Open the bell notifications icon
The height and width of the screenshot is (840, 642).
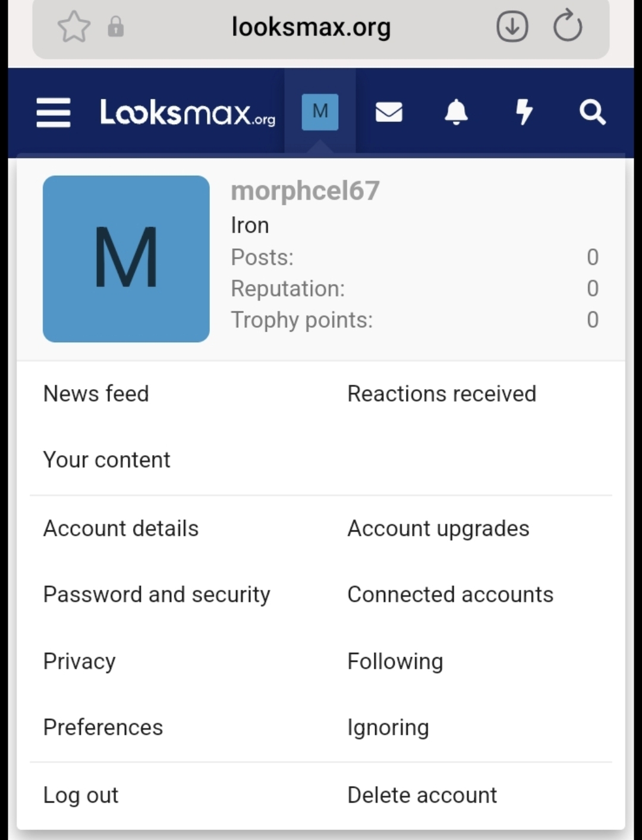pos(456,112)
